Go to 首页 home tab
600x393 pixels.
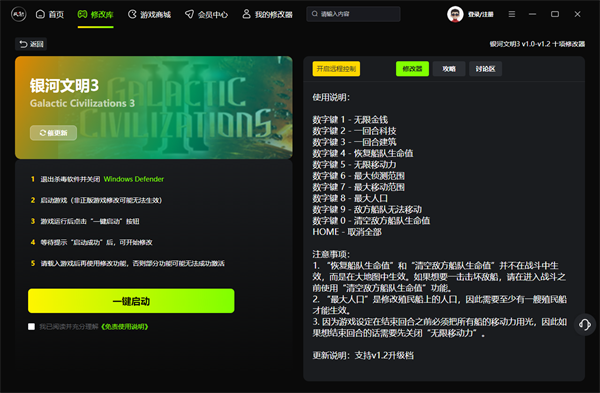tap(50, 15)
